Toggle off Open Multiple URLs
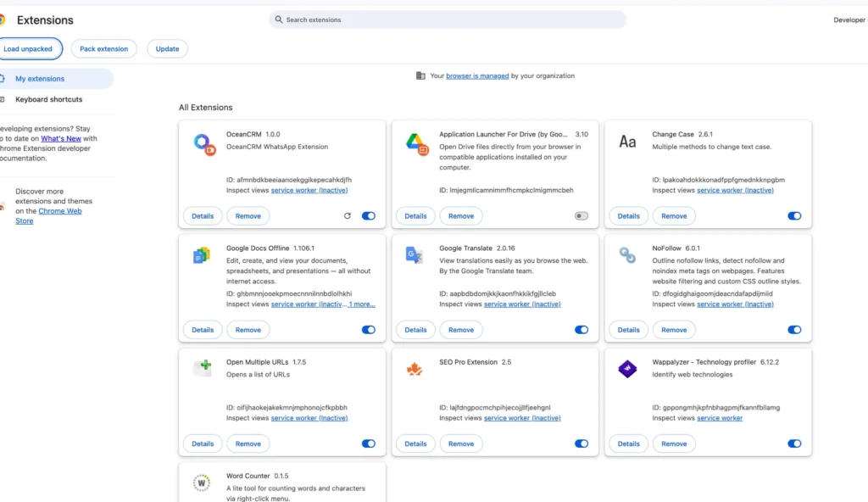 coord(368,443)
